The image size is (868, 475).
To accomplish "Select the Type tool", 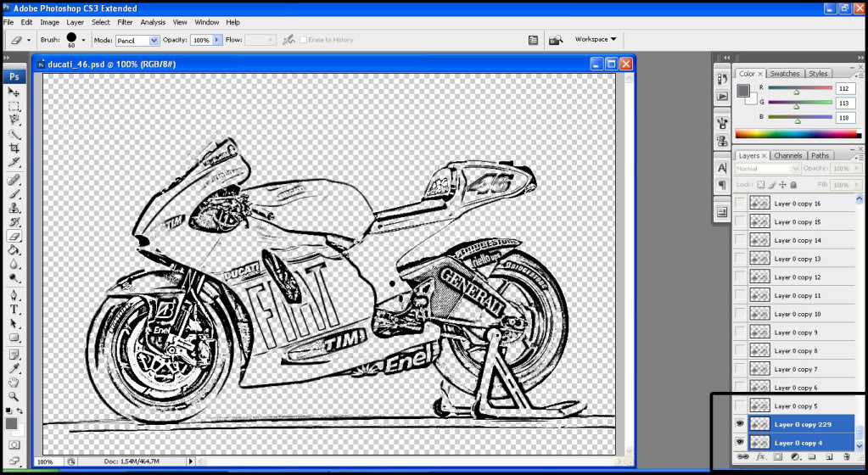I will [x=14, y=310].
